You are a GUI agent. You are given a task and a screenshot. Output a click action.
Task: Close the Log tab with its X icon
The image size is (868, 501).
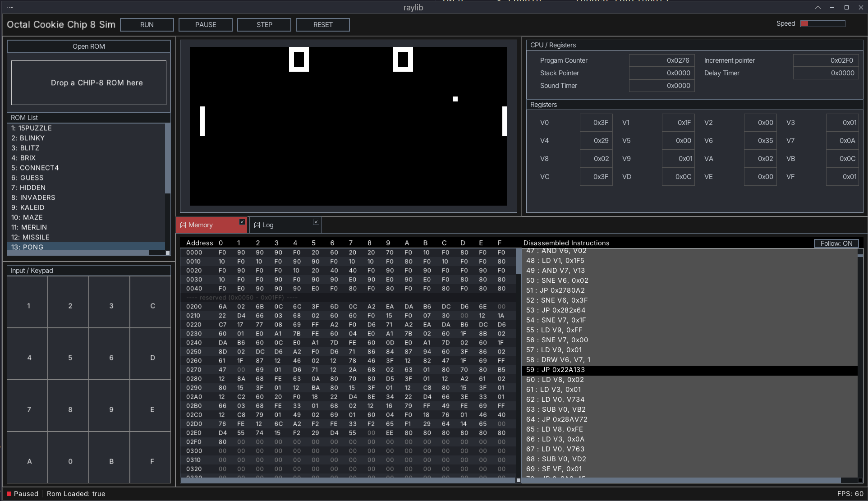316,222
